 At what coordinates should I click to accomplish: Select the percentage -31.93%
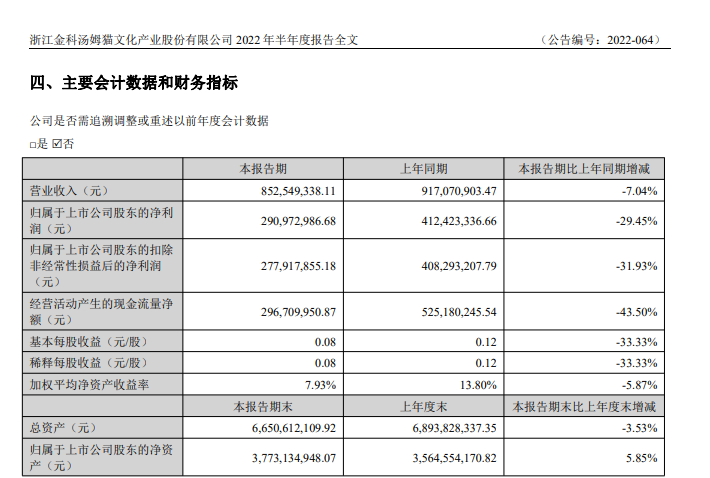coord(637,266)
